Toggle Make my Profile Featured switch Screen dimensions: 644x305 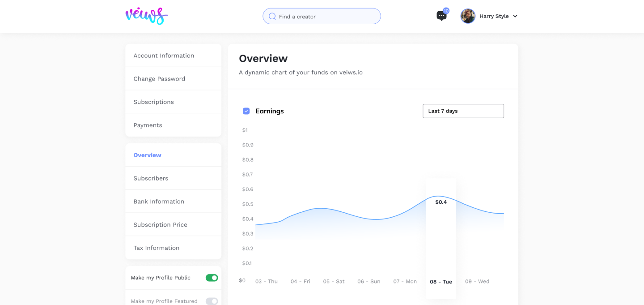pos(212,301)
